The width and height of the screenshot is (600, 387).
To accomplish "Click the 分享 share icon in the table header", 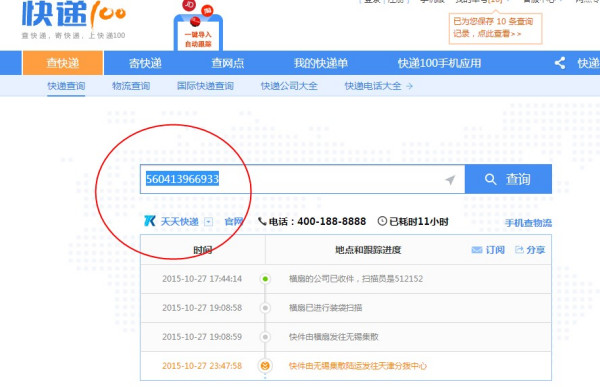I will pyautogui.click(x=519, y=250).
